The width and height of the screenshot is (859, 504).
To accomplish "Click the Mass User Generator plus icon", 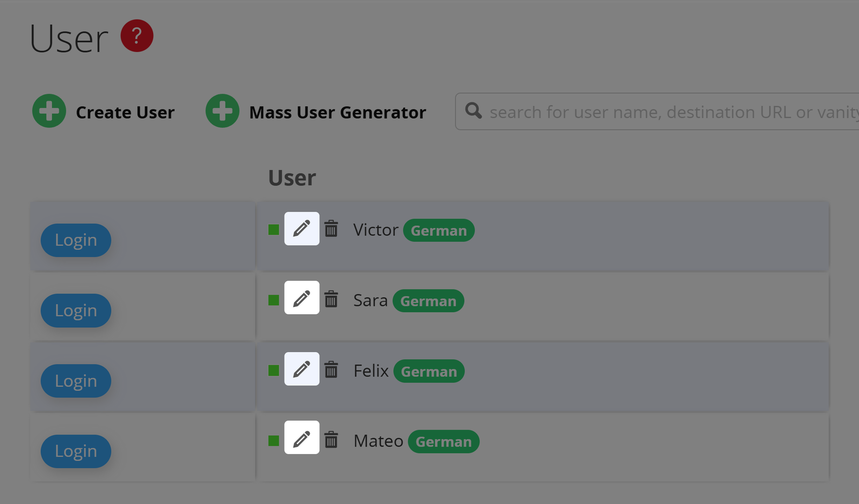I will [x=222, y=111].
